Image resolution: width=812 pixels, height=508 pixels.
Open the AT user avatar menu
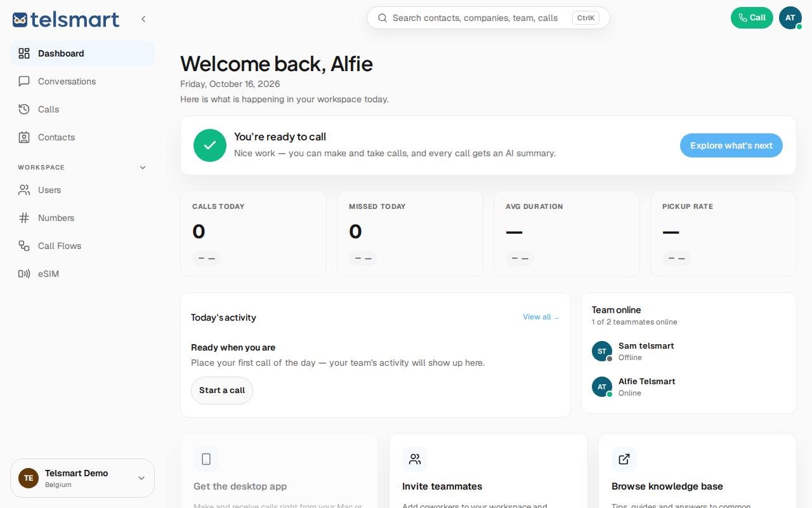(790, 18)
